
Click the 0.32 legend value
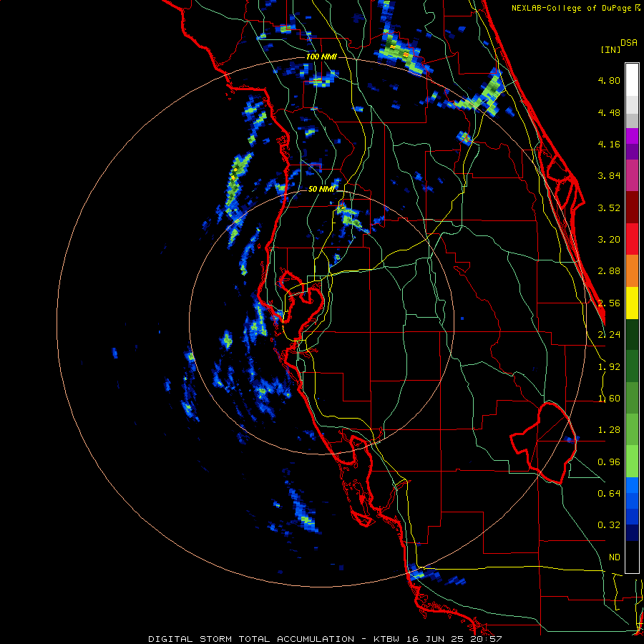click(x=609, y=525)
